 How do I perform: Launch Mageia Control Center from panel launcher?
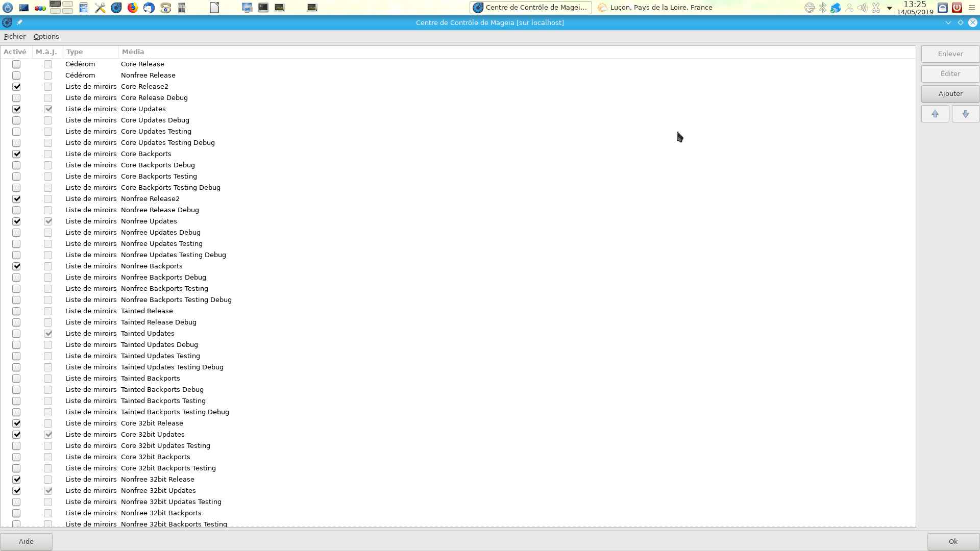[x=116, y=8]
